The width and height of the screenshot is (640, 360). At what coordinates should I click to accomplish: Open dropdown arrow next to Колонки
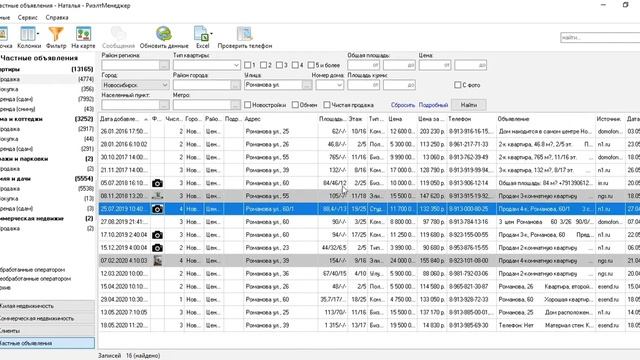click(38, 33)
